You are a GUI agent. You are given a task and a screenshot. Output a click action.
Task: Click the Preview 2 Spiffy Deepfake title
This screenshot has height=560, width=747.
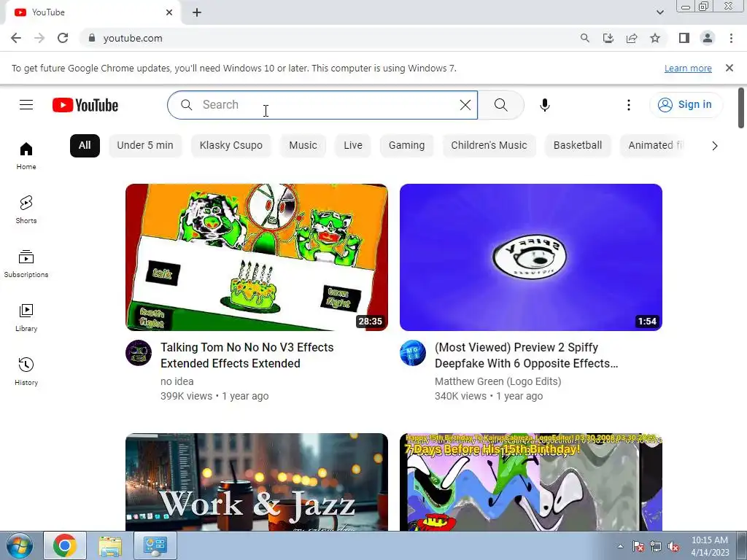coord(527,355)
